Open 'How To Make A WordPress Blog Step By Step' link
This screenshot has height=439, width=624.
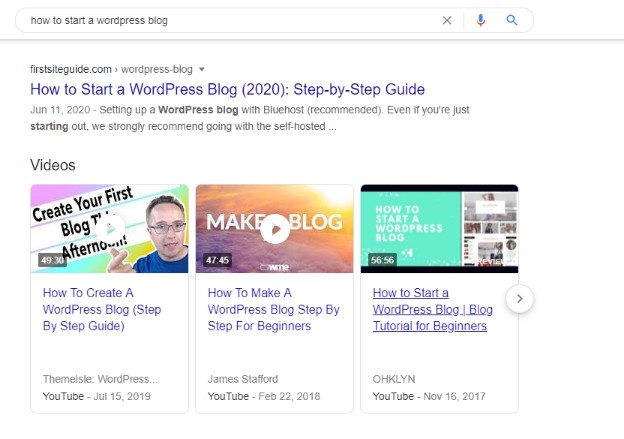pyautogui.click(x=273, y=309)
